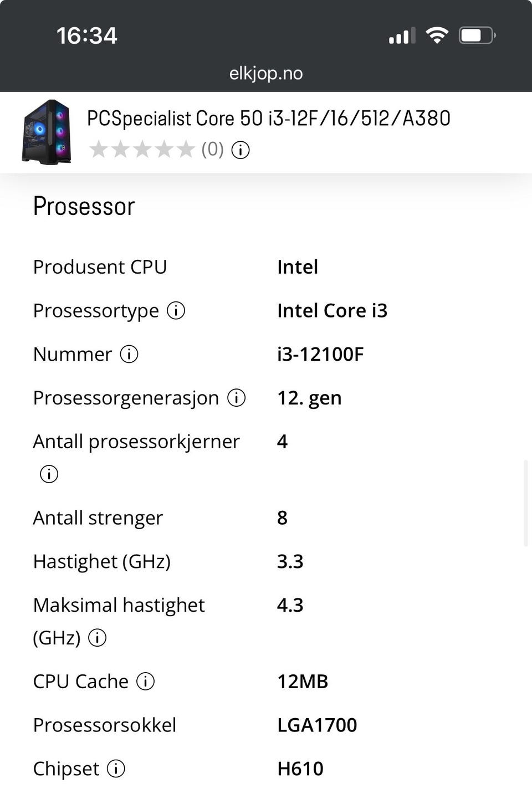Tap the battery indicator icon
532x804 pixels.
[477, 36]
